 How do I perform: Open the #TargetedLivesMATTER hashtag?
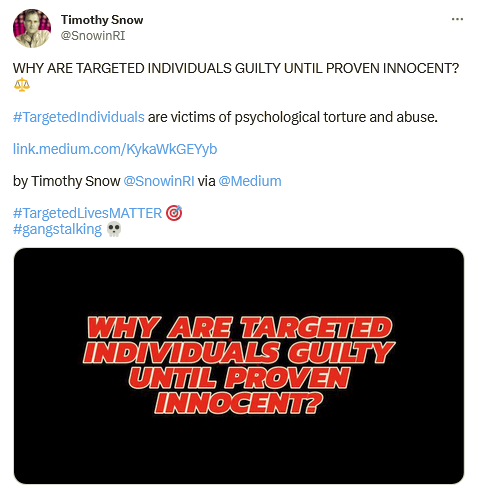(x=87, y=213)
